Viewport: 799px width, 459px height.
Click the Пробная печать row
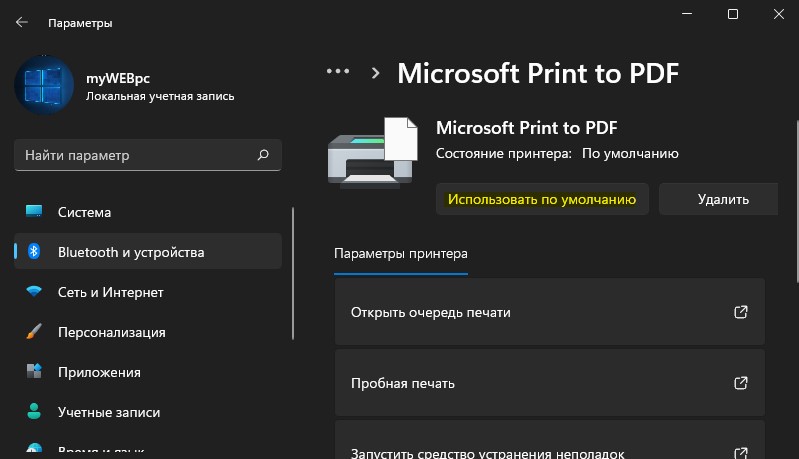[x=549, y=383]
